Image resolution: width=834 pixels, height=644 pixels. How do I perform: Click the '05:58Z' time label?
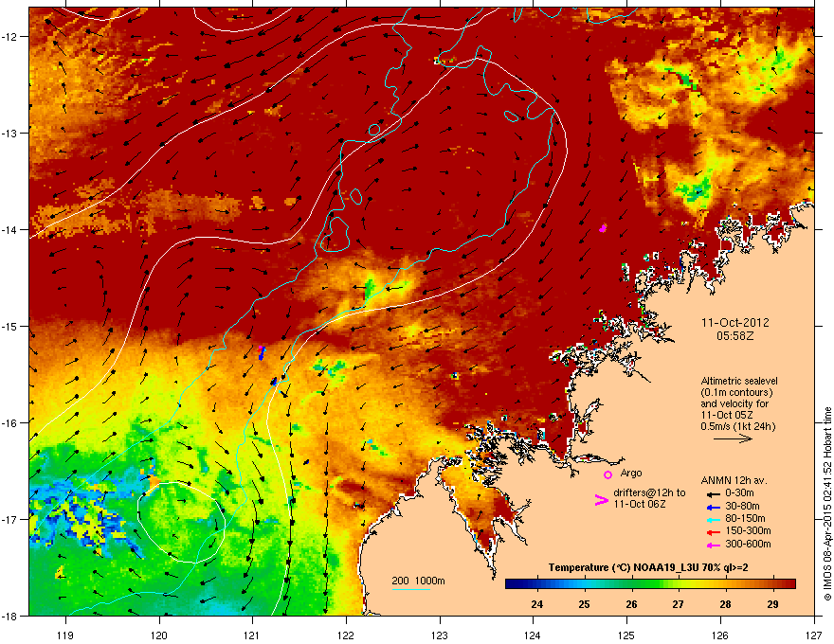(x=734, y=336)
